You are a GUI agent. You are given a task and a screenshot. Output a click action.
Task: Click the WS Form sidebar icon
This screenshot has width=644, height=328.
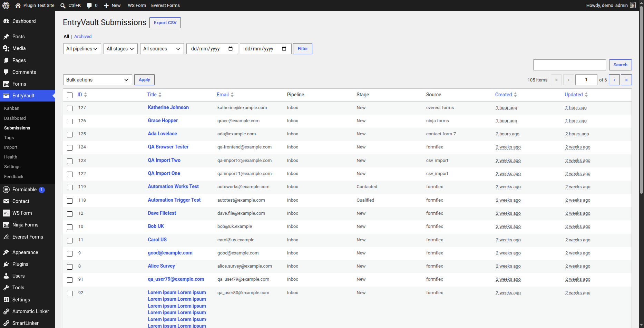click(6, 213)
